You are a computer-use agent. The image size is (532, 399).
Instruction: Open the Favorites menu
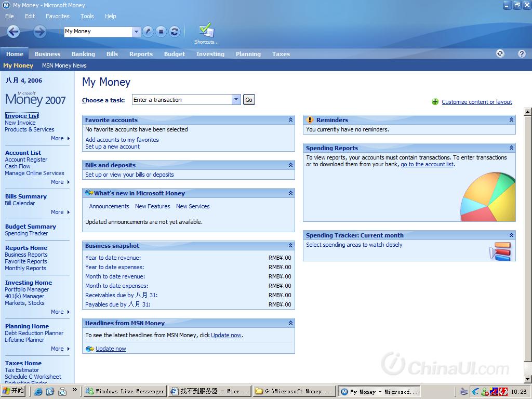57,16
